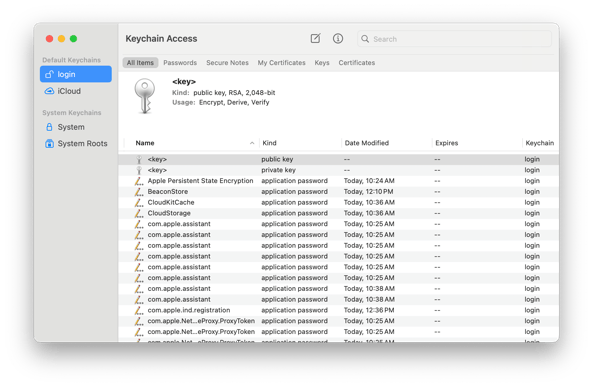Select the iCloud keychain

coord(76,91)
